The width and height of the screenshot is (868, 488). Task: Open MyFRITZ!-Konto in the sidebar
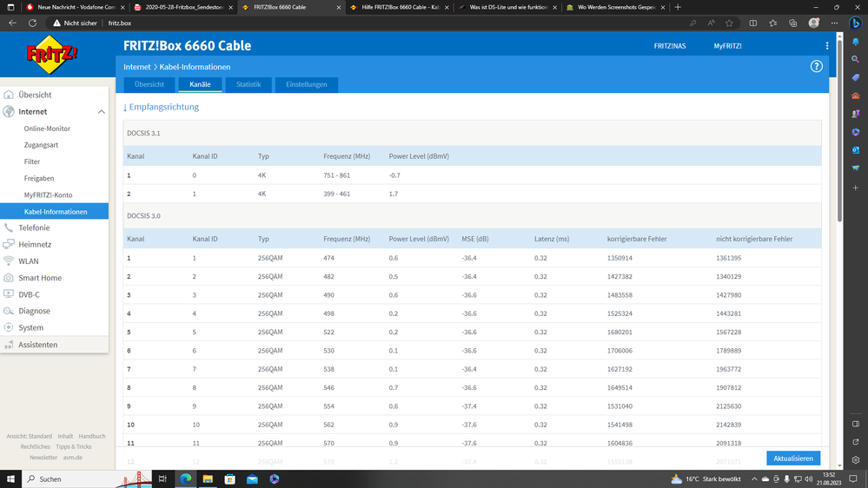pyautogui.click(x=48, y=195)
